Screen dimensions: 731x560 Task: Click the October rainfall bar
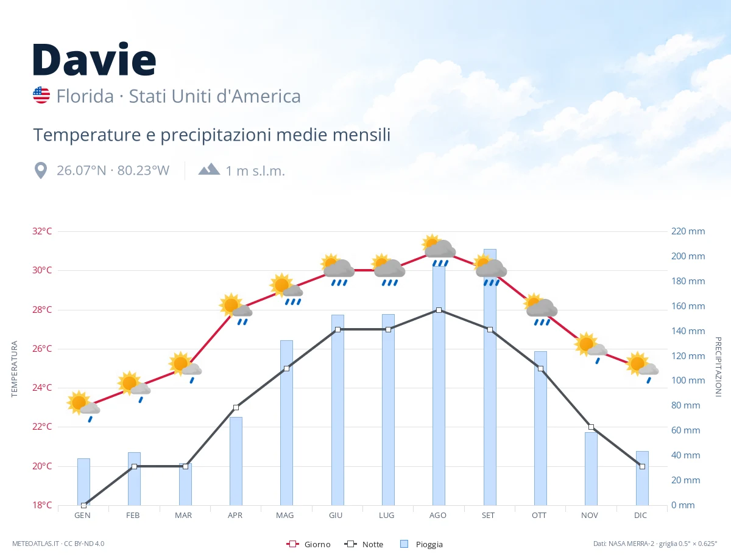pyautogui.click(x=540, y=428)
